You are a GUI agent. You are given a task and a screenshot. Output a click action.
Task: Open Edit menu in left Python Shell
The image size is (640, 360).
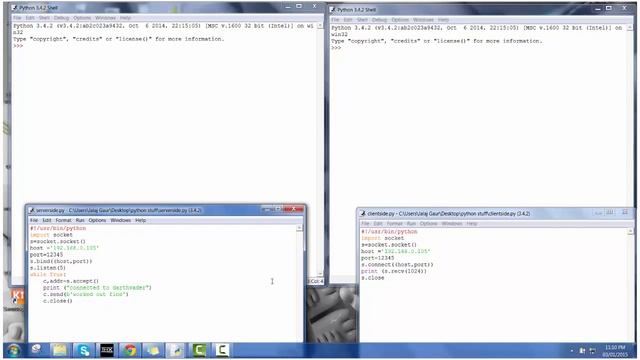click(x=30, y=18)
